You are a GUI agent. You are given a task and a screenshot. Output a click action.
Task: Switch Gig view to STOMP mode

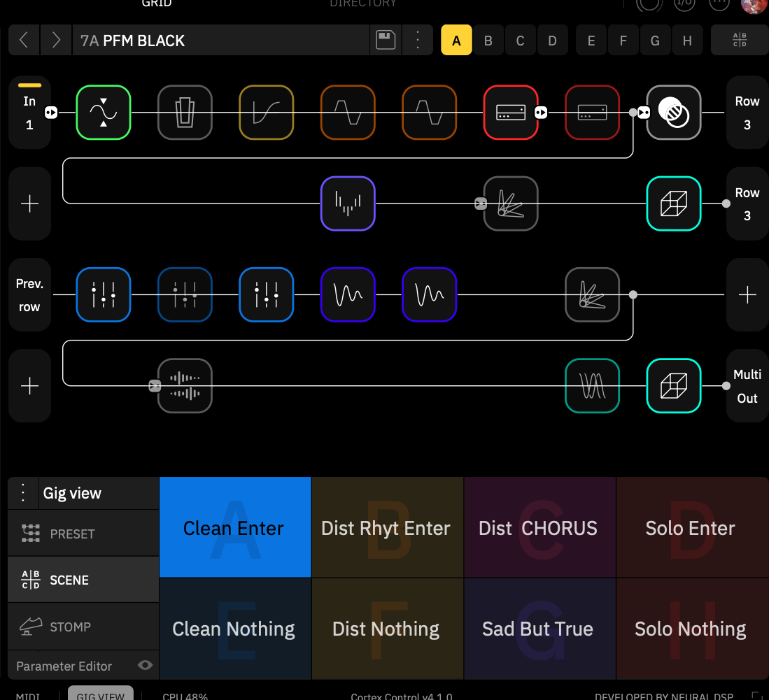(x=83, y=626)
